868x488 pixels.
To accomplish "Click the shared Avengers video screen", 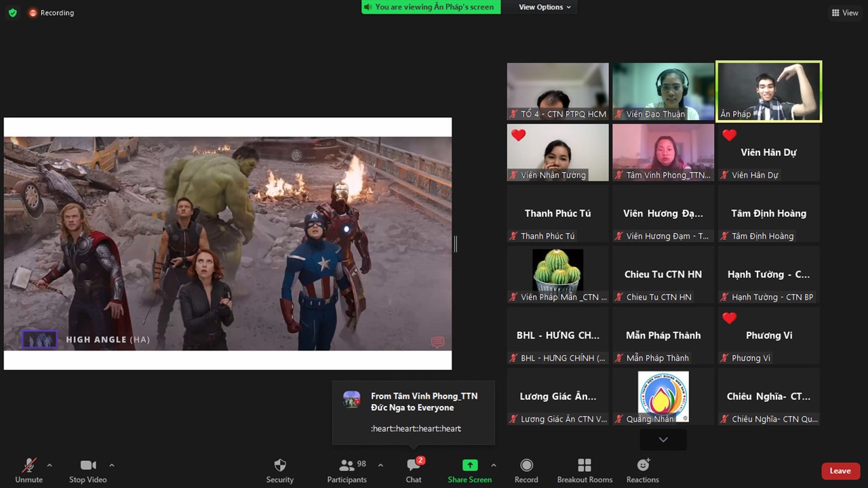I will point(228,243).
